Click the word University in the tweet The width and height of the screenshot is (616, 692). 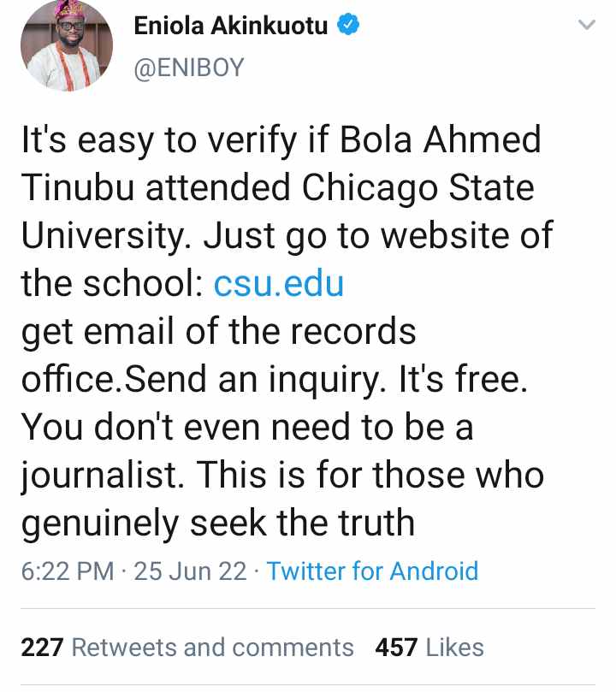[x=106, y=236]
